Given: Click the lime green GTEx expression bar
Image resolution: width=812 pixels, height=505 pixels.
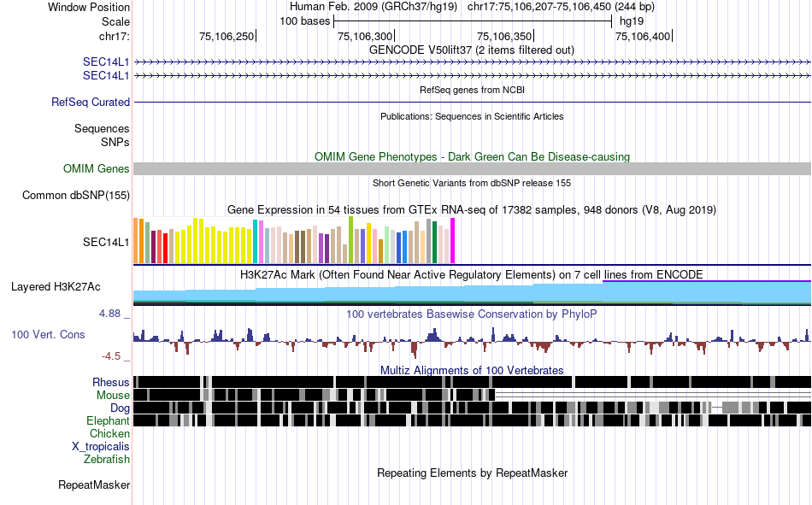Looking at the screenshot, I should pyautogui.click(x=350, y=240).
